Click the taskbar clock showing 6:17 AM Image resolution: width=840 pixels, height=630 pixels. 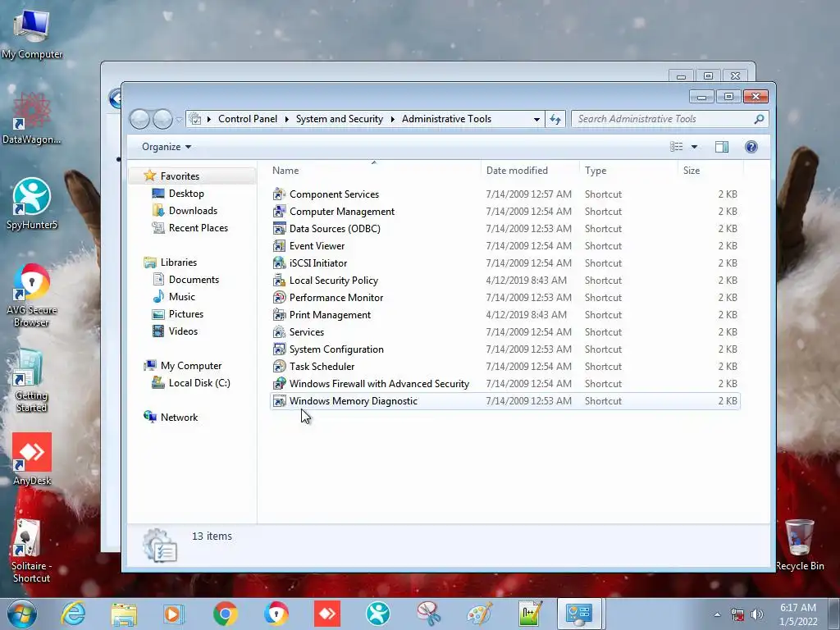tap(798, 614)
